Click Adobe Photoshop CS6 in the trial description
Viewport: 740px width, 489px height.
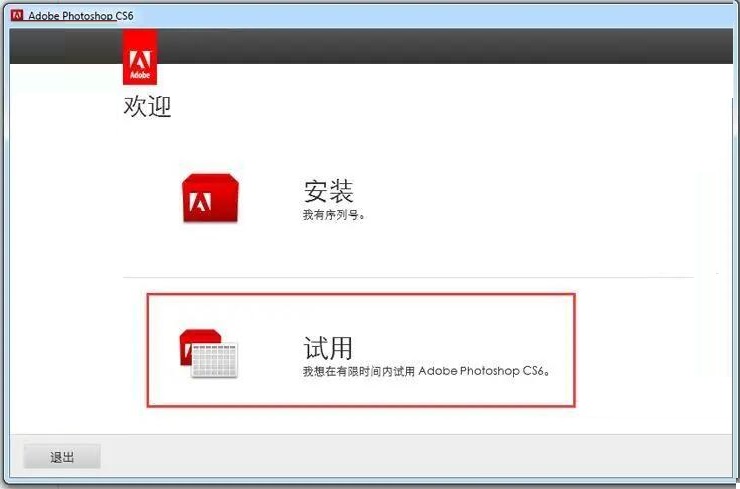tap(482, 371)
